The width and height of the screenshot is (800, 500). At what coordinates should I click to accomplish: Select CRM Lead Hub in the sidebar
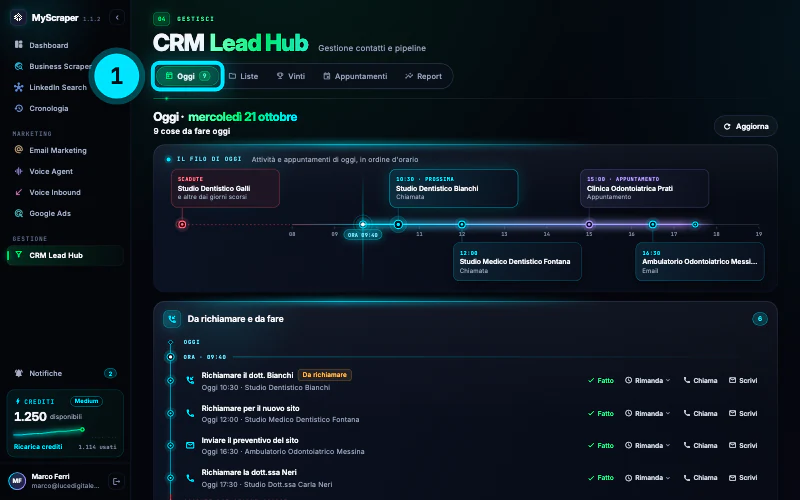[65, 255]
